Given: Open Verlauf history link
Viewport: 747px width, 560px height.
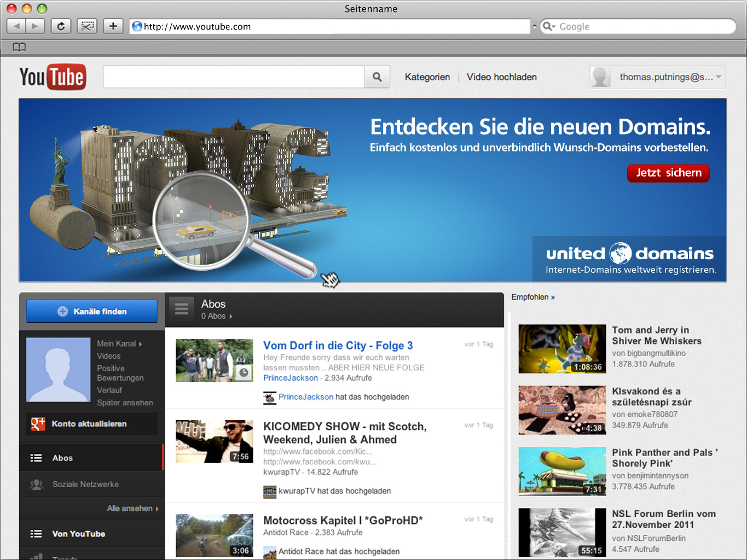Looking at the screenshot, I should (x=109, y=390).
